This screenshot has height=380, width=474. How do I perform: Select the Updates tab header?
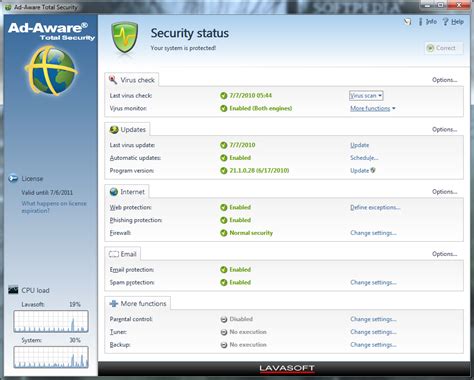127,129
